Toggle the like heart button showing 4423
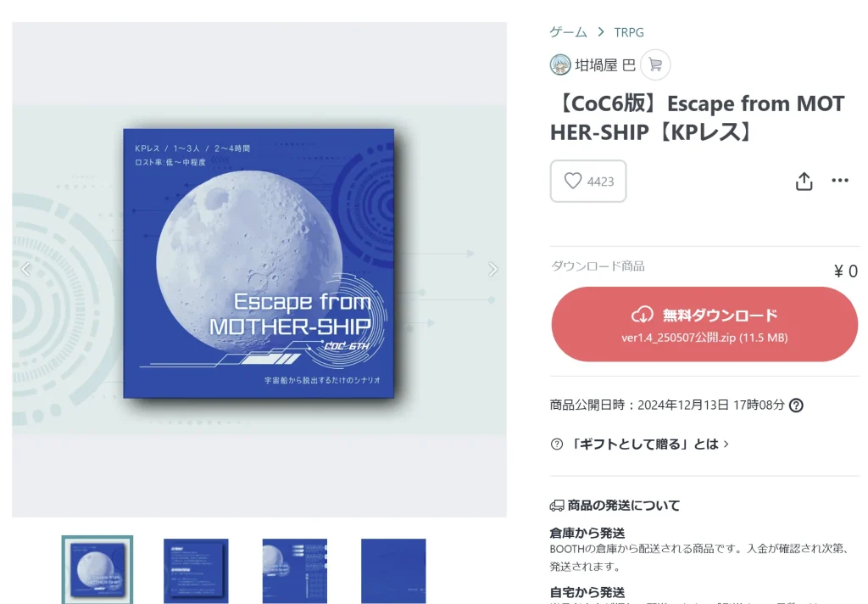Image resolution: width=868 pixels, height=604 pixels. (x=588, y=182)
